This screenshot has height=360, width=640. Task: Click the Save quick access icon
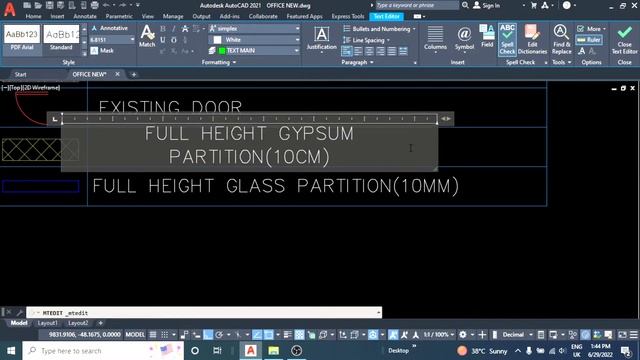[49, 5]
